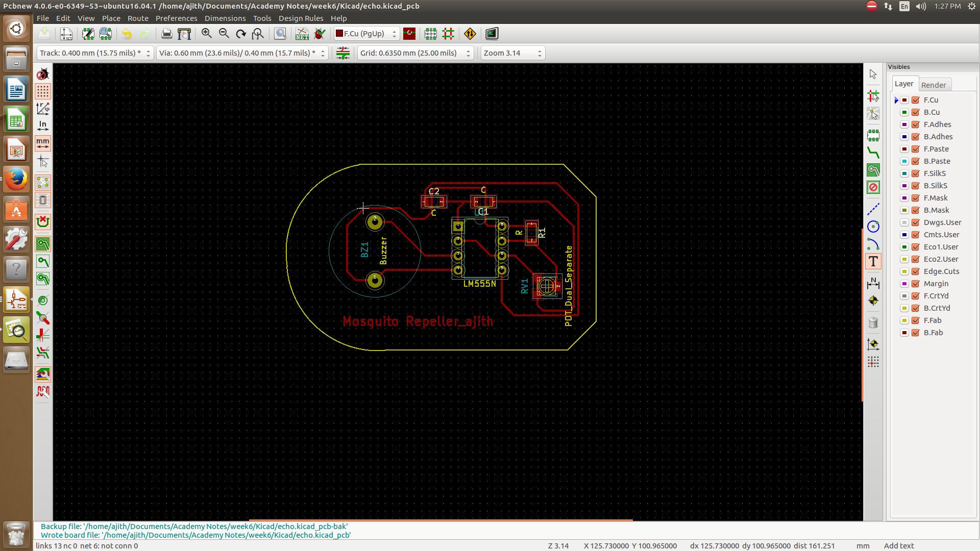Select the Add dimension tool
The height and width of the screenshot is (551, 980).
873,283
